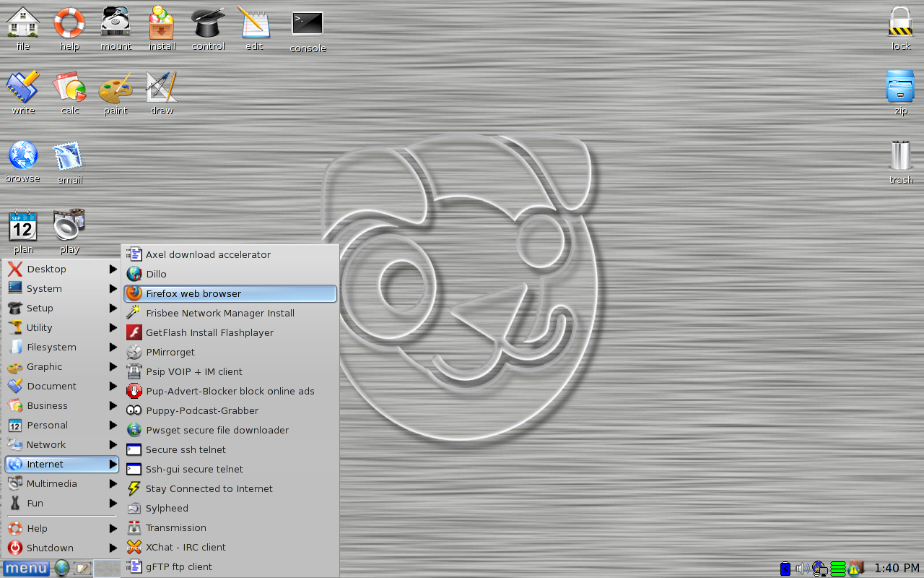Launch the Dillo browser entry
Viewport: 924px width, 578px height.
pos(230,274)
